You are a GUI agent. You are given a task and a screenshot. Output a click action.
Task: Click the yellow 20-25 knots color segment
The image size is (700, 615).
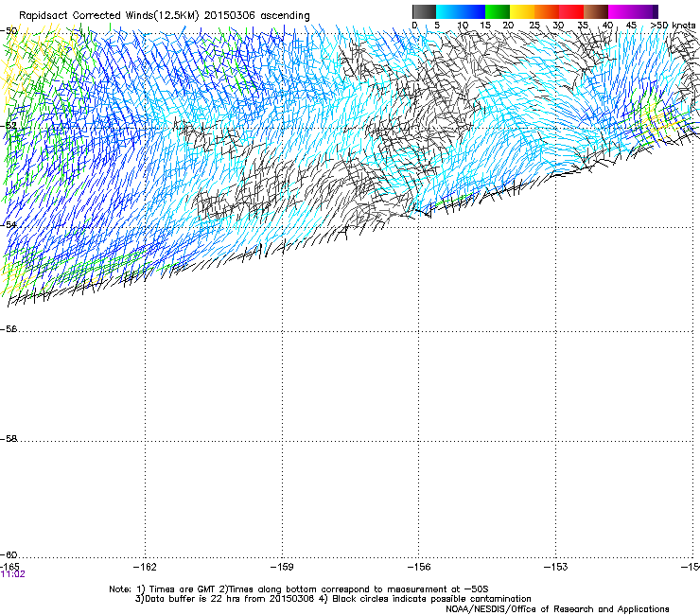click(x=522, y=11)
